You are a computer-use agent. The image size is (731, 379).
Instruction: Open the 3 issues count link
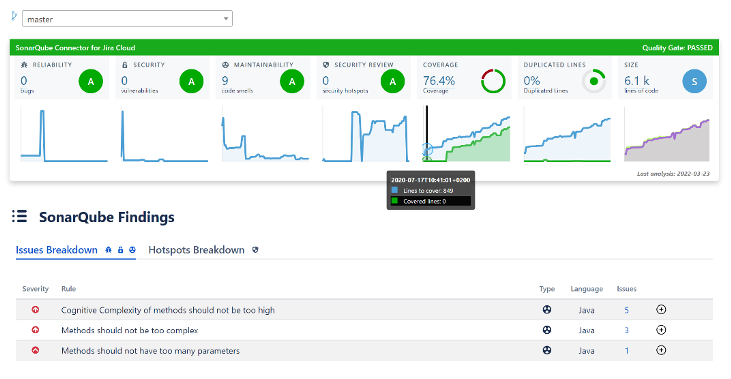(627, 331)
